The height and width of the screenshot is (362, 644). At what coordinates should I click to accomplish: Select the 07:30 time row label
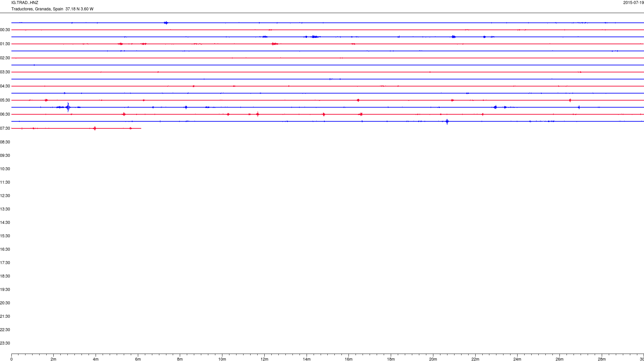(x=5, y=128)
